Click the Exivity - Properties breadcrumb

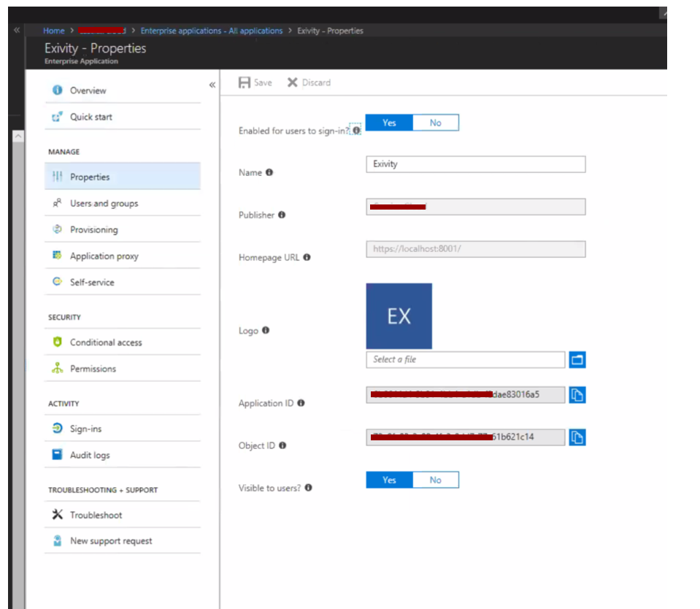coord(331,31)
